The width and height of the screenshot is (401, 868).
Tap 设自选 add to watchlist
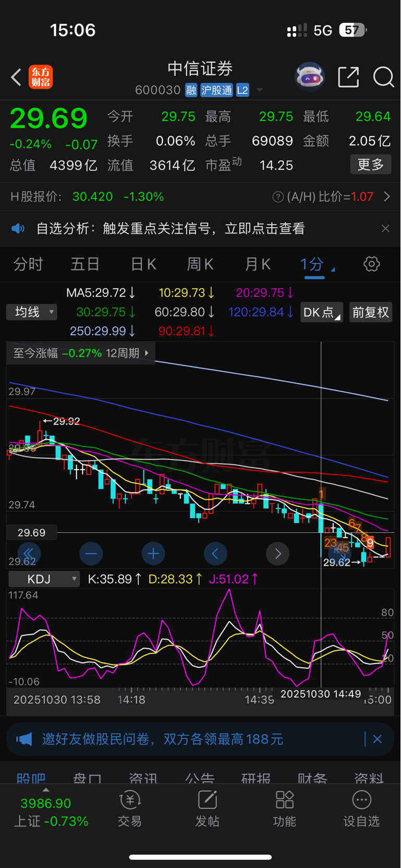(x=361, y=809)
